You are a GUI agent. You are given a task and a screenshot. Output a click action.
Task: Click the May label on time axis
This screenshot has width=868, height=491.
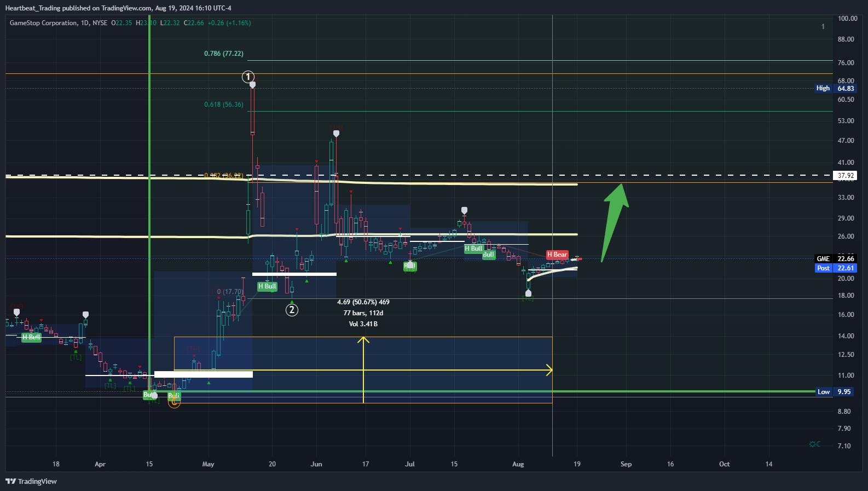tap(208, 464)
